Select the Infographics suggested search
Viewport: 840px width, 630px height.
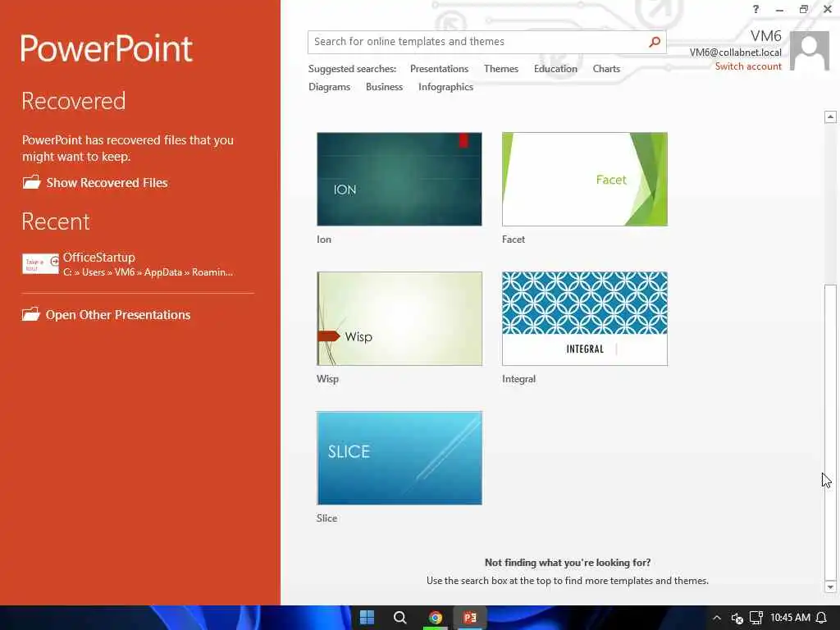point(445,87)
